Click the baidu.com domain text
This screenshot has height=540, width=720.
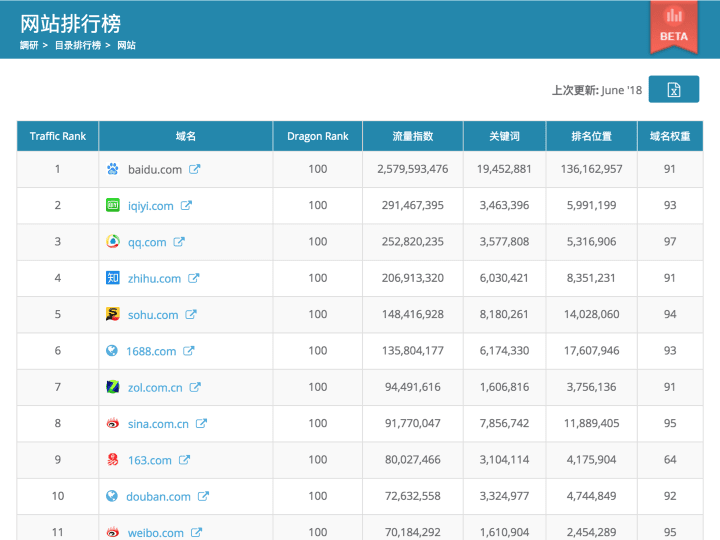(155, 170)
